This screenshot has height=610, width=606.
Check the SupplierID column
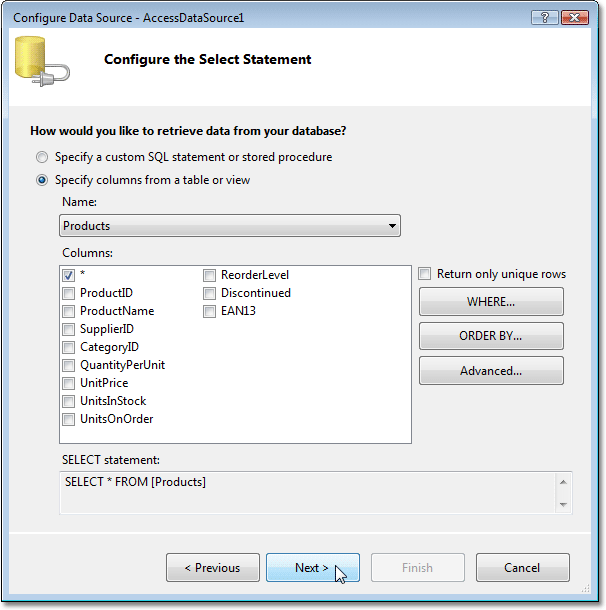[68, 329]
